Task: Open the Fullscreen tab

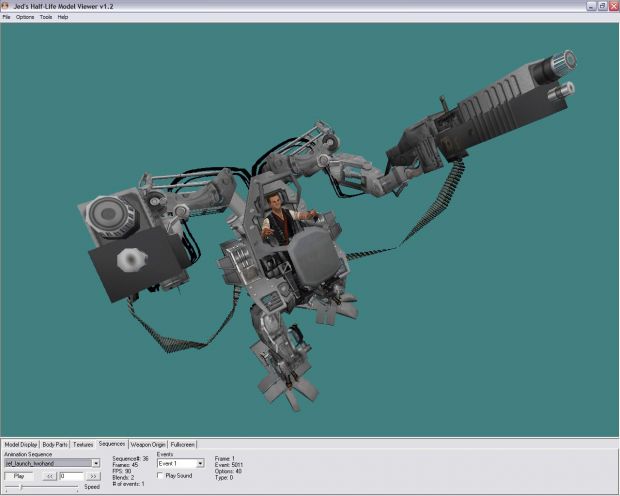Action: pyautogui.click(x=182, y=445)
